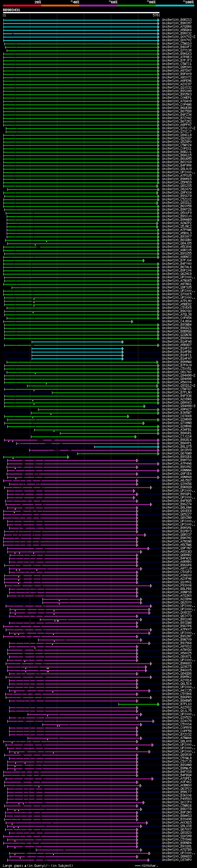Select label UniRef100_Q9SM39

point(177,755)
